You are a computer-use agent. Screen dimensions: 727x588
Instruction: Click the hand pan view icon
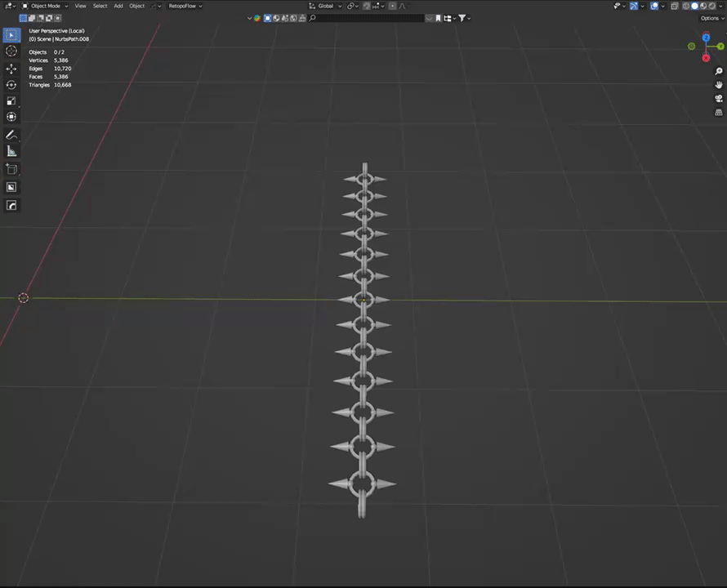click(719, 85)
